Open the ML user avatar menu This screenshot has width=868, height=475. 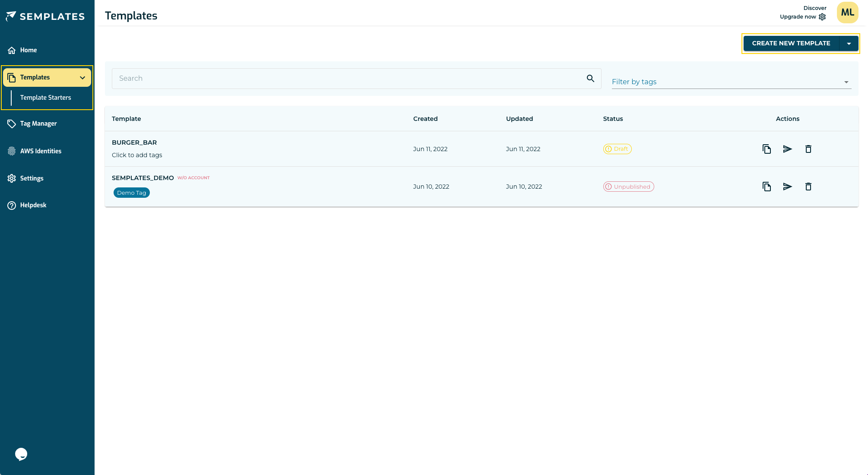(x=847, y=13)
